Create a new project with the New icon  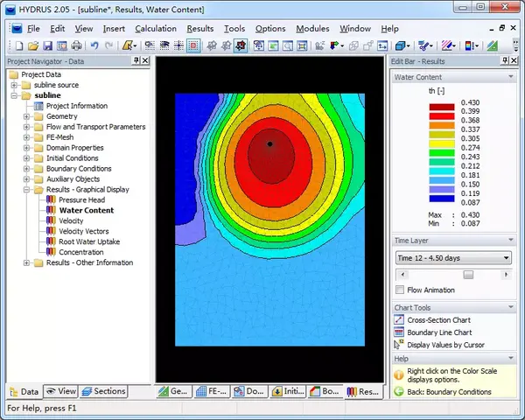[18, 45]
